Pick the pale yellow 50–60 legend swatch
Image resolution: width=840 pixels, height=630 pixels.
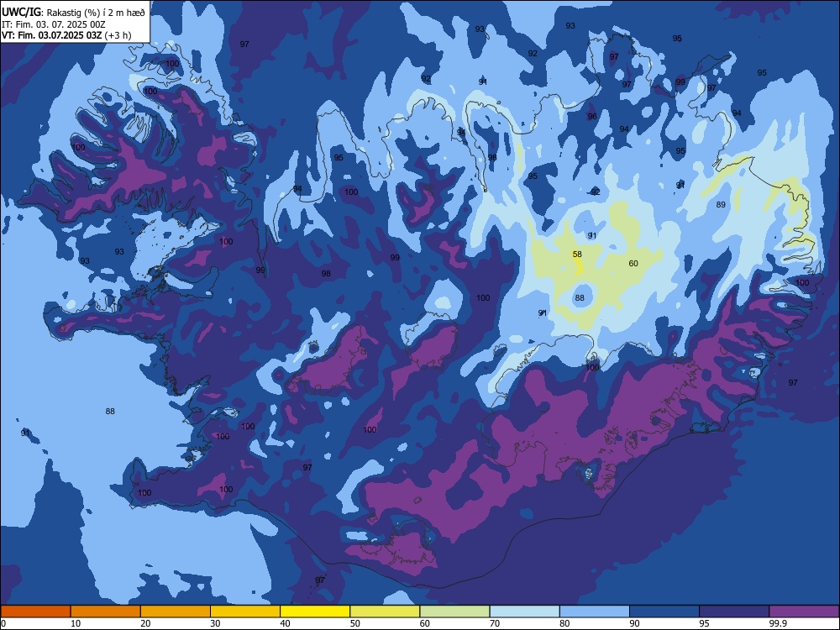[385, 612]
